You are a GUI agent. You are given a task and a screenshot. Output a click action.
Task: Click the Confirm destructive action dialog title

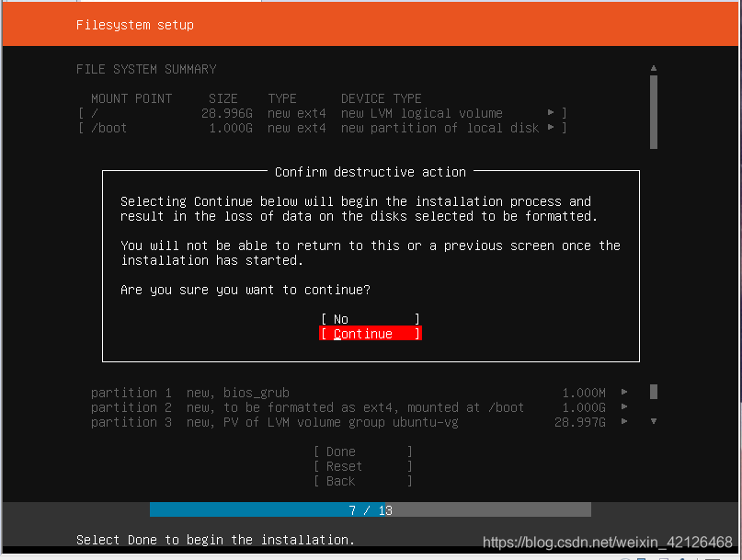pos(371,172)
